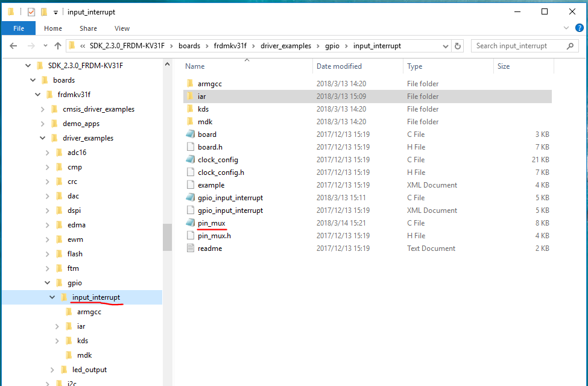Open the recent locations dropdown arrow

(45, 46)
